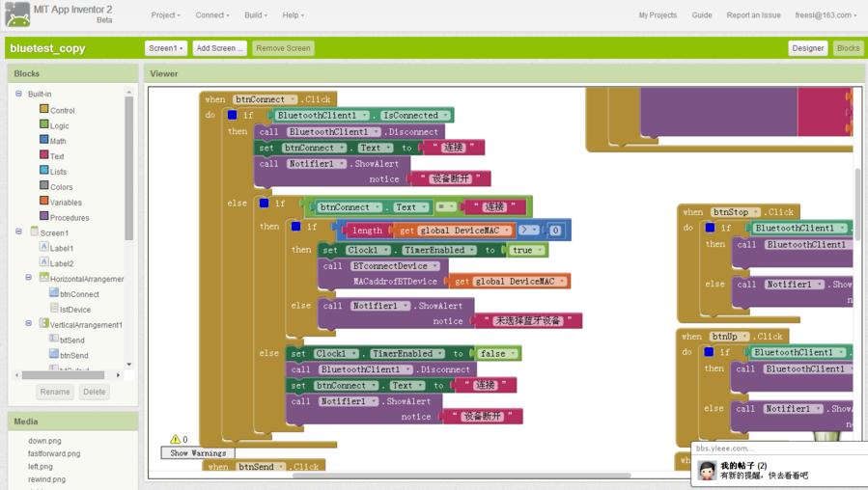
Task: Select btnConnect component in tree
Action: coord(79,294)
